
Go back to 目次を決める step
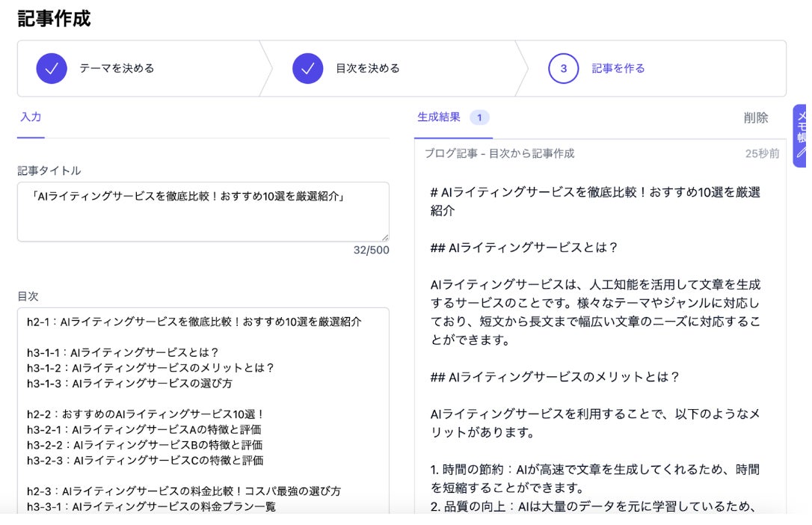[368, 68]
